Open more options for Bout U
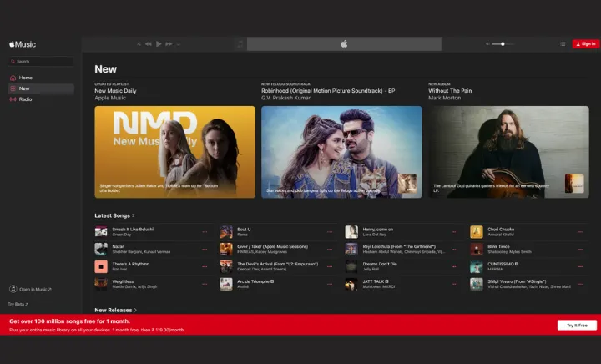Image resolution: width=601 pixels, height=364 pixels. pyautogui.click(x=330, y=232)
